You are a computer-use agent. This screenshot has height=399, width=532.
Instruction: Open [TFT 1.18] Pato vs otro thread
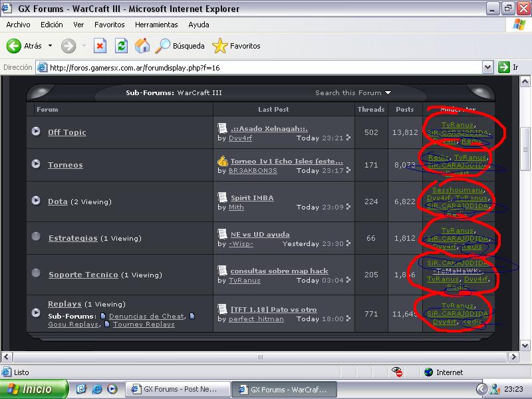(x=273, y=309)
